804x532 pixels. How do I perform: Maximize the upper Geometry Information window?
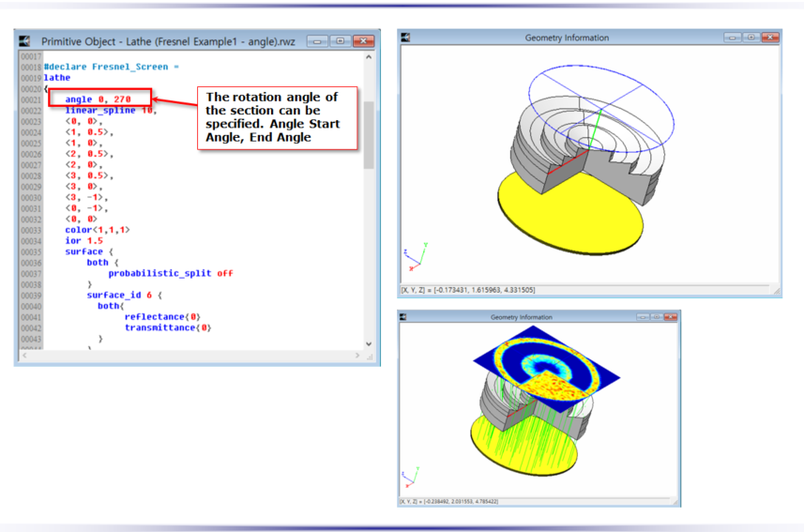[750, 38]
